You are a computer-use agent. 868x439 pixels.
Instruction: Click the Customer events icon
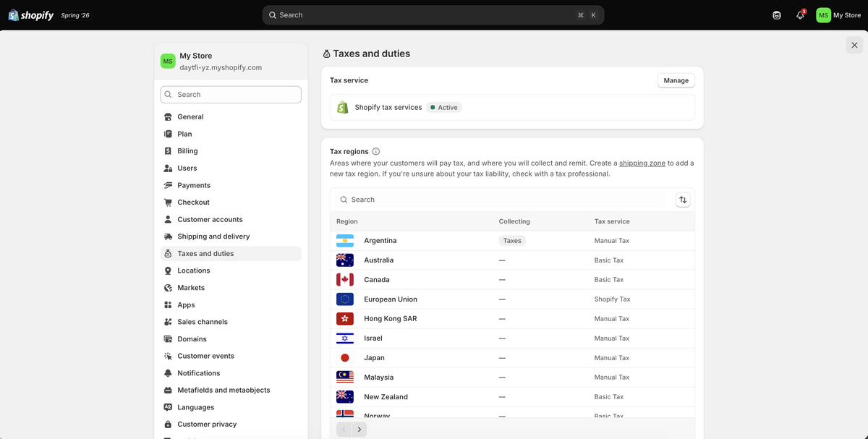(x=168, y=356)
